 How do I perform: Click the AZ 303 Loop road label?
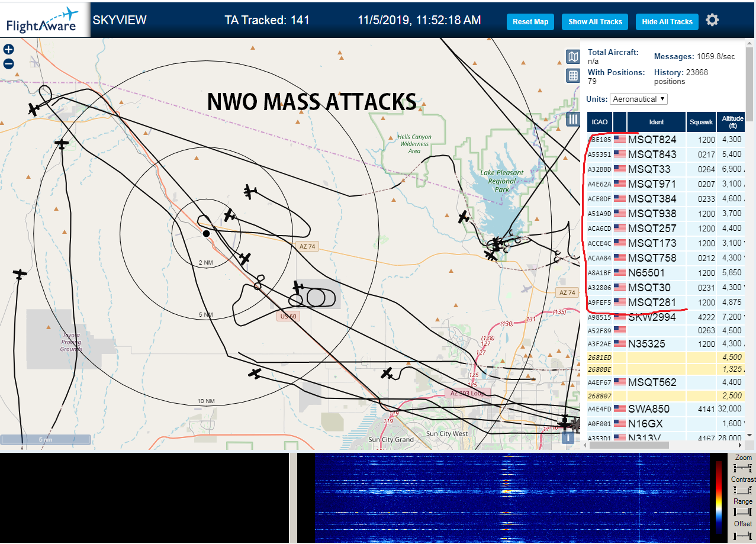(x=467, y=393)
